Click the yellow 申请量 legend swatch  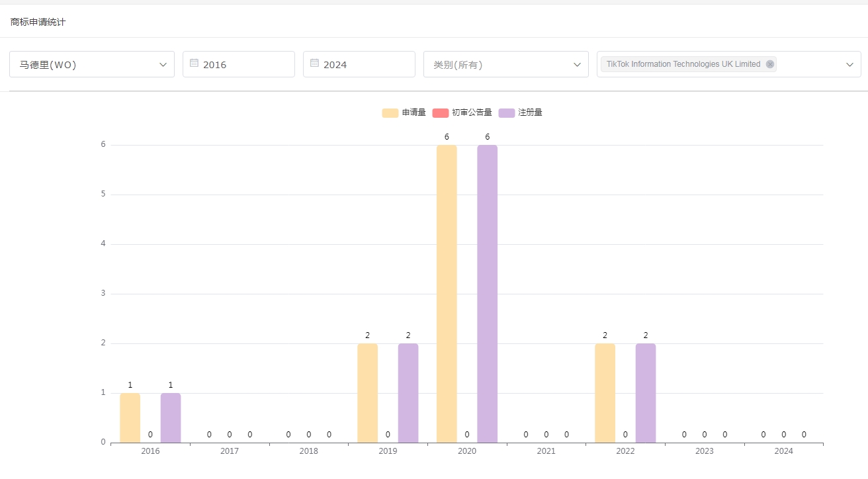(390, 113)
